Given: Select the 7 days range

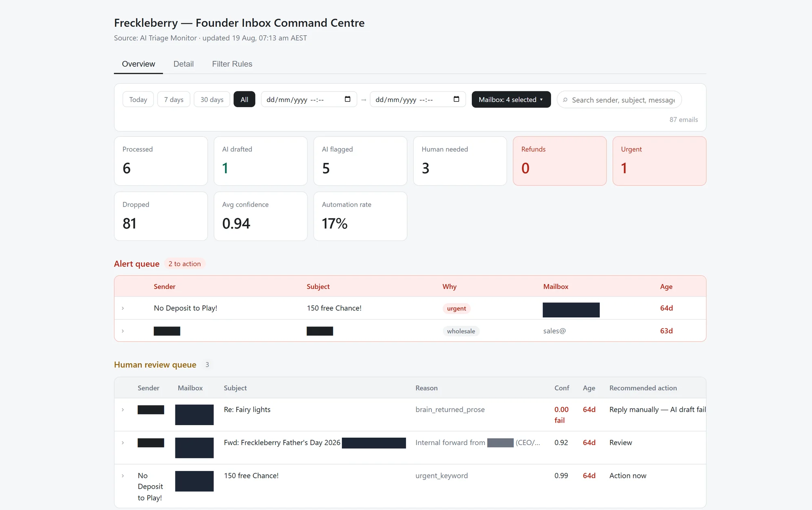Looking at the screenshot, I should click(x=173, y=99).
